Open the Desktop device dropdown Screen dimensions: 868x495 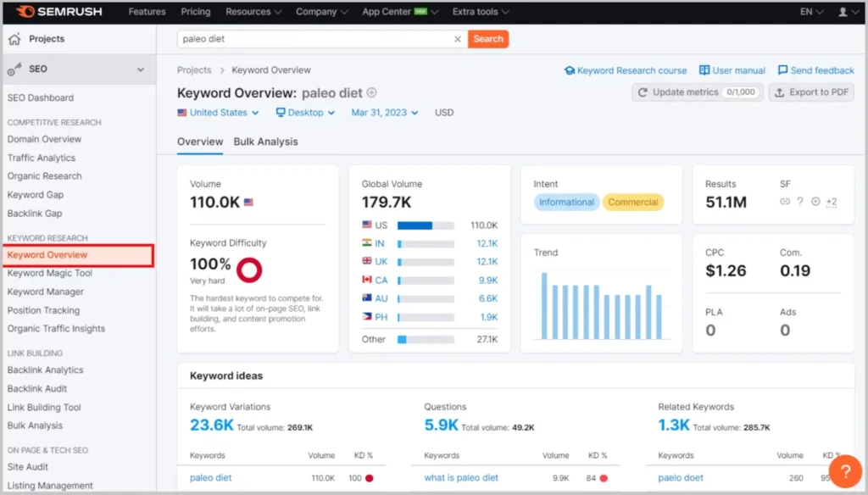[305, 111]
